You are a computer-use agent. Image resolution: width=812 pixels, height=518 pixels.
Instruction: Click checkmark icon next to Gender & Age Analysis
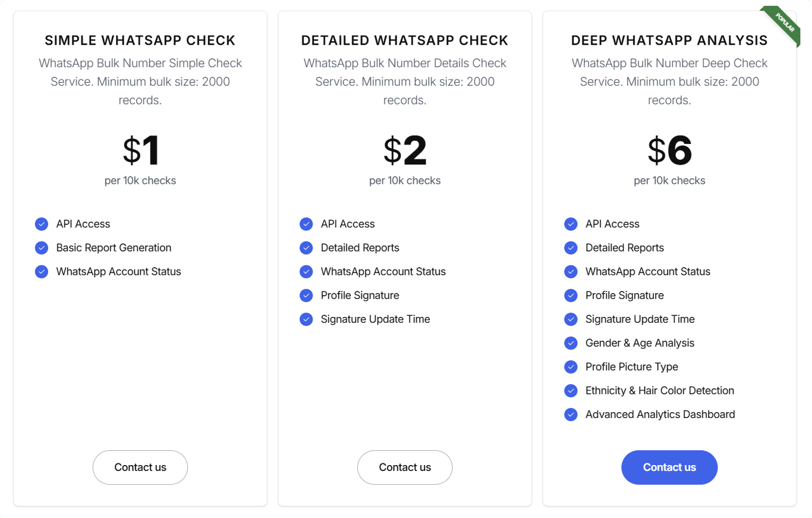pos(571,343)
